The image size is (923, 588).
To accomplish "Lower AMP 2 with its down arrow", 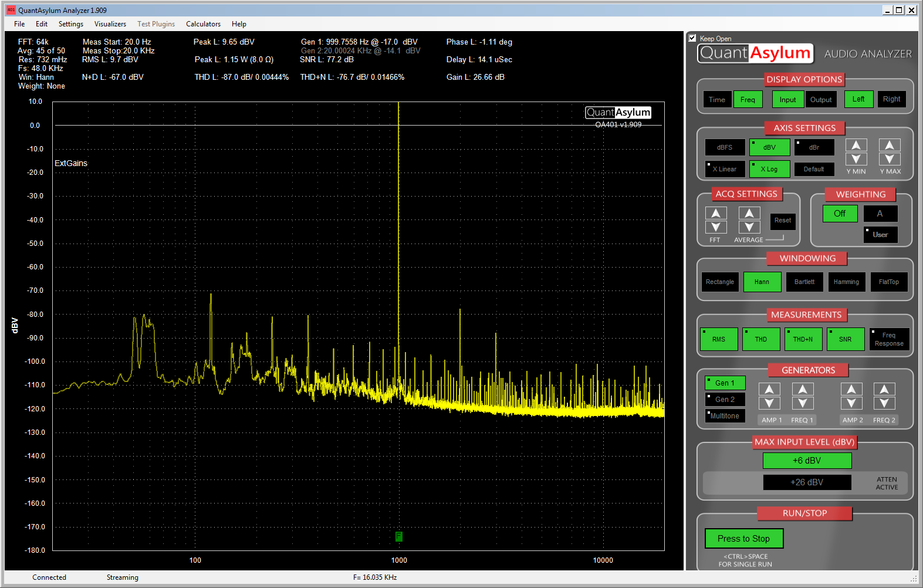I will [851, 403].
